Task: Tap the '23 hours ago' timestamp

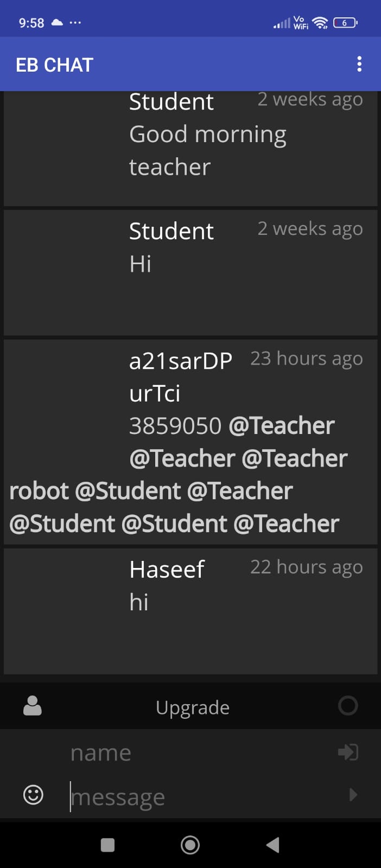Action: pyautogui.click(x=307, y=359)
